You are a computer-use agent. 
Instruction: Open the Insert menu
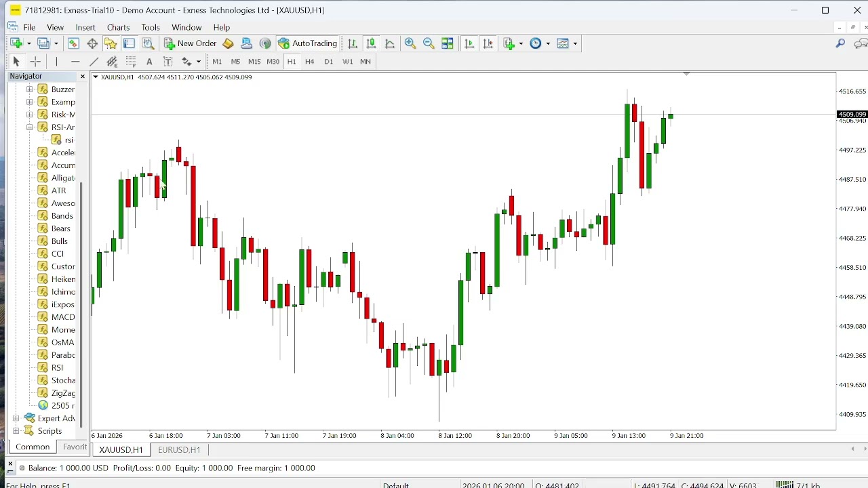tap(85, 27)
